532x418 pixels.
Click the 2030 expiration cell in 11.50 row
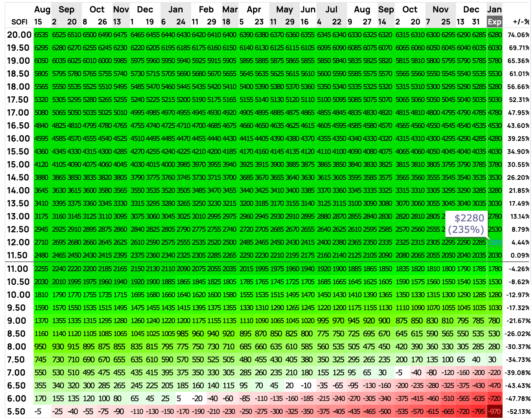pos(495,255)
